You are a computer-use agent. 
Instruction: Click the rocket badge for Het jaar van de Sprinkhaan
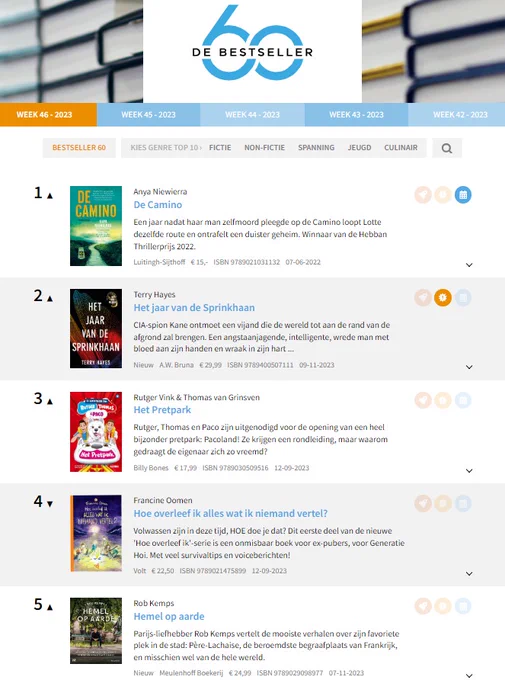(423, 298)
